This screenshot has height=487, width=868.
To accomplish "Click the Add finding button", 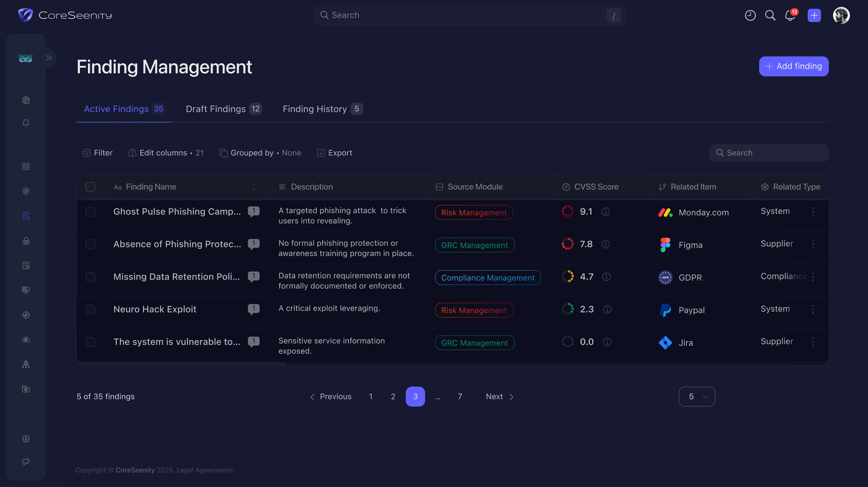I will pyautogui.click(x=793, y=66).
